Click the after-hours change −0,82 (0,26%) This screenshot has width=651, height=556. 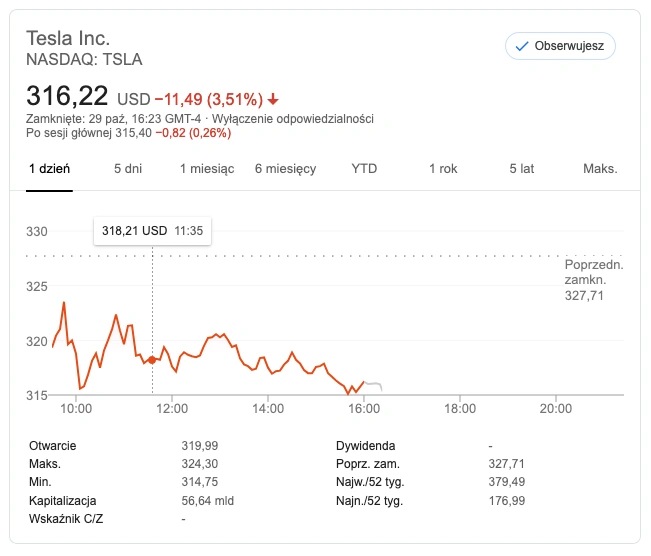coord(193,133)
